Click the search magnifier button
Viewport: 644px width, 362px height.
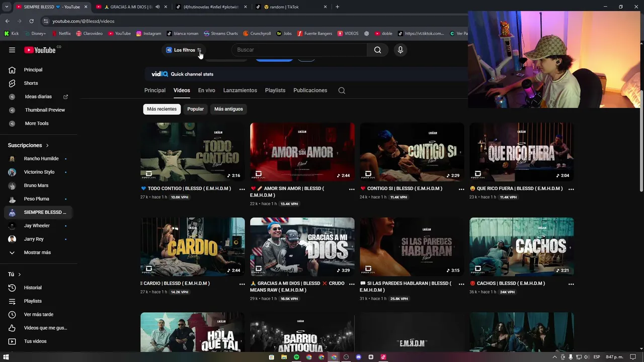[377, 50]
